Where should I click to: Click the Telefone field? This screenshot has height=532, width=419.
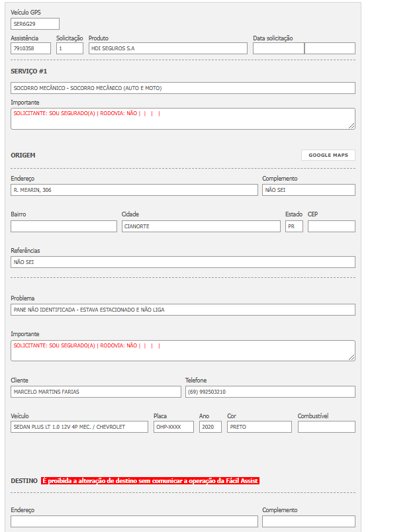click(270, 392)
